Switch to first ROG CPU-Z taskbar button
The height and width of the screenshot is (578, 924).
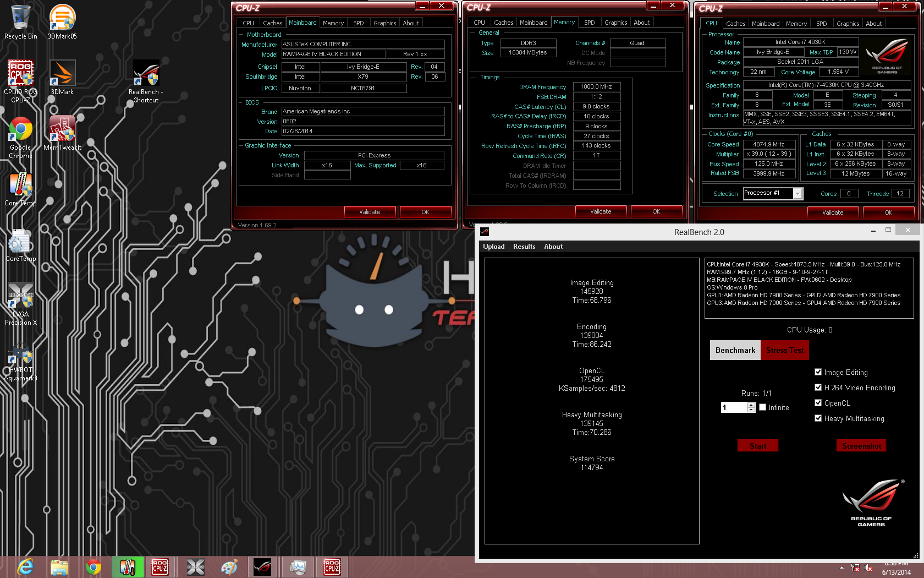[x=160, y=567]
